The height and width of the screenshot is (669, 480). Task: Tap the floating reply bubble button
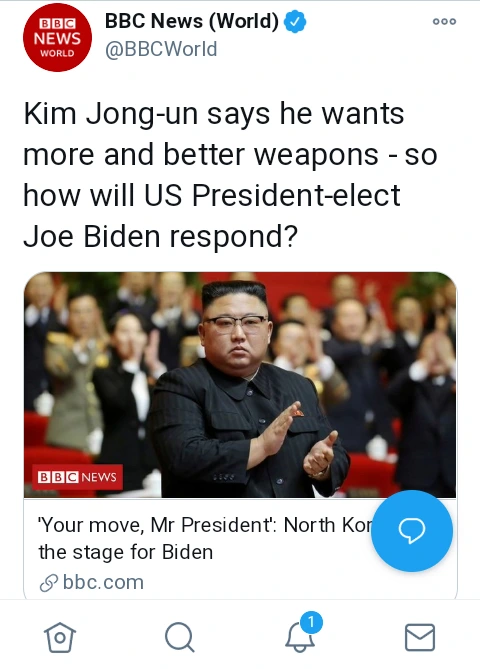click(x=412, y=530)
